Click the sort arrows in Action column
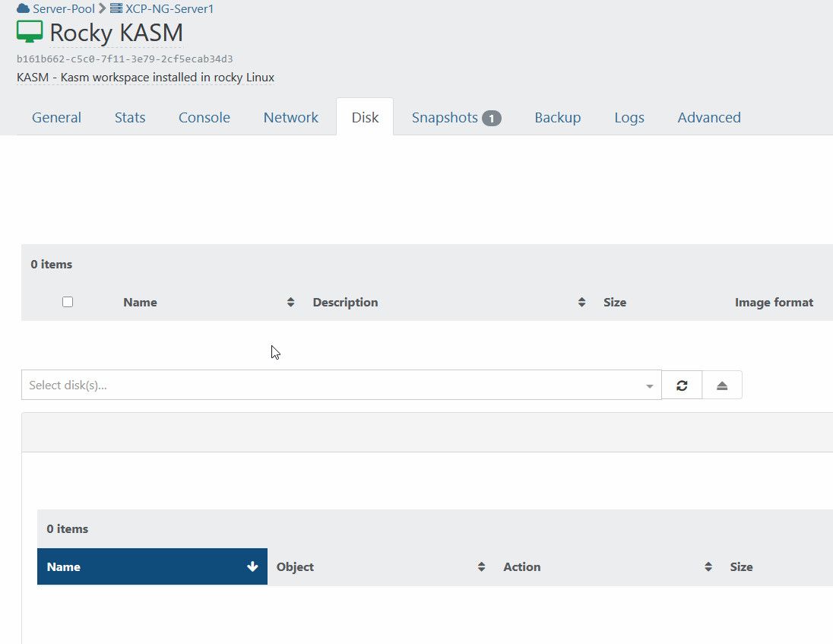This screenshot has width=833, height=644. (x=708, y=567)
